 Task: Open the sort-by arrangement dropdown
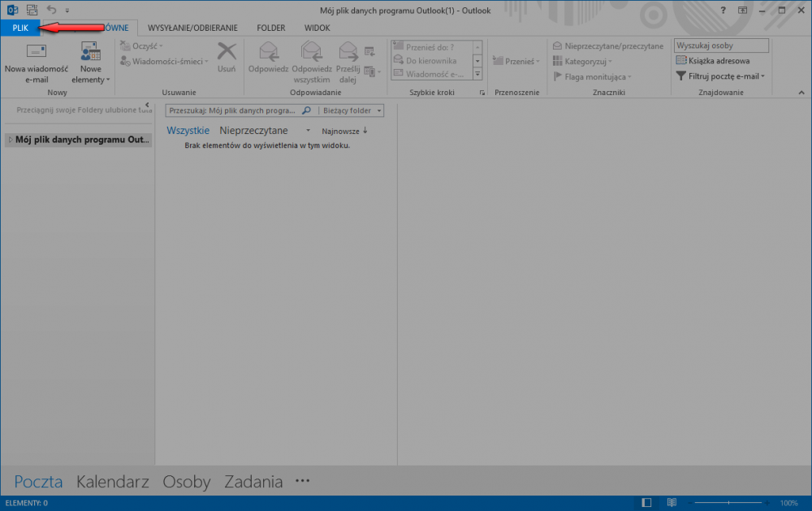click(x=308, y=131)
